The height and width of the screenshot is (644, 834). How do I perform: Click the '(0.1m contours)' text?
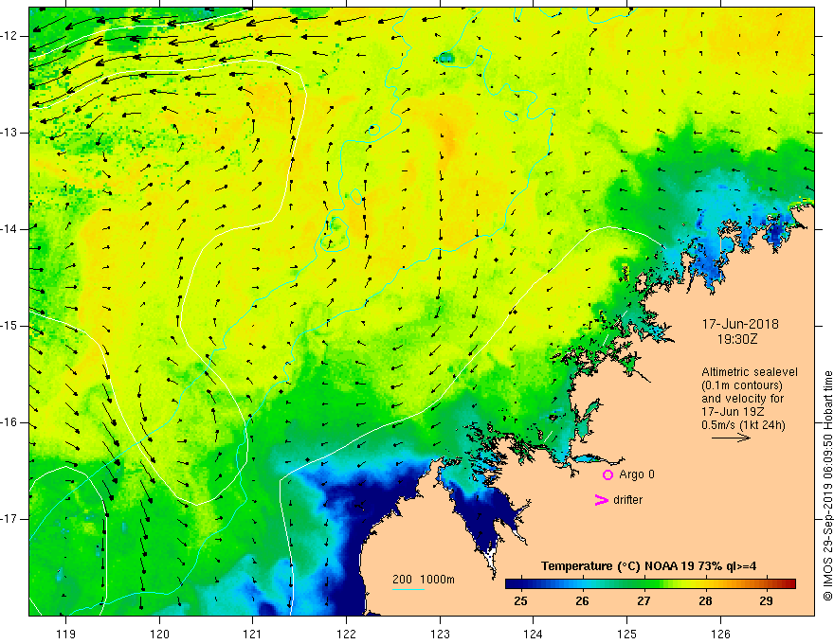tap(742, 385)
